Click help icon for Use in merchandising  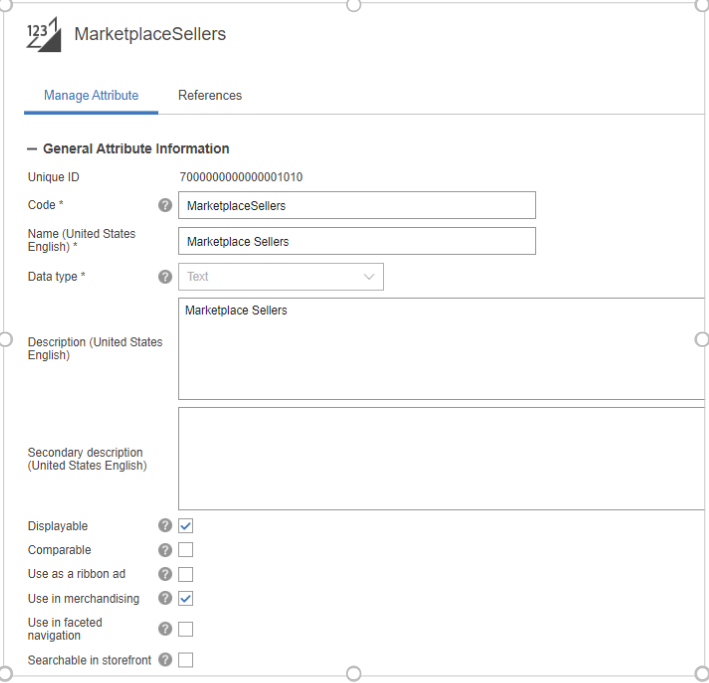click(166, 599)
